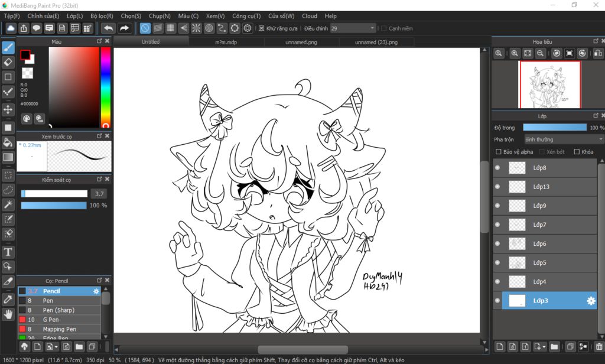605x364 pixels.
Task: Enable crisscross grid snap guide
Action: (171, 28)
